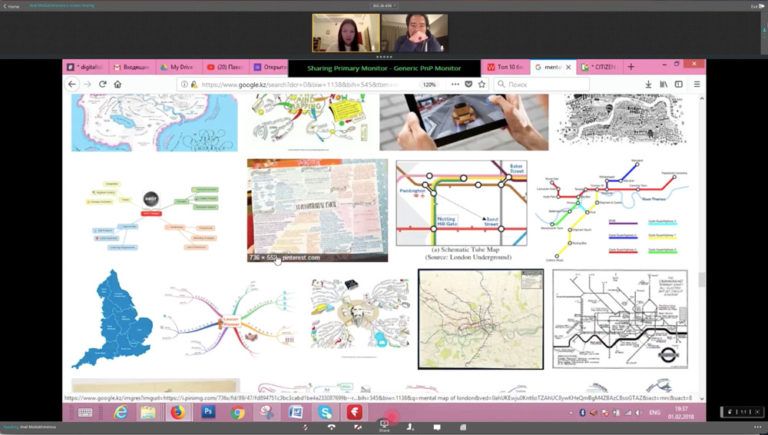Reload the page with the refresh icon
The width and height of the screenshot is (768, 435).
pyautogui.click(x=103, y=85)
